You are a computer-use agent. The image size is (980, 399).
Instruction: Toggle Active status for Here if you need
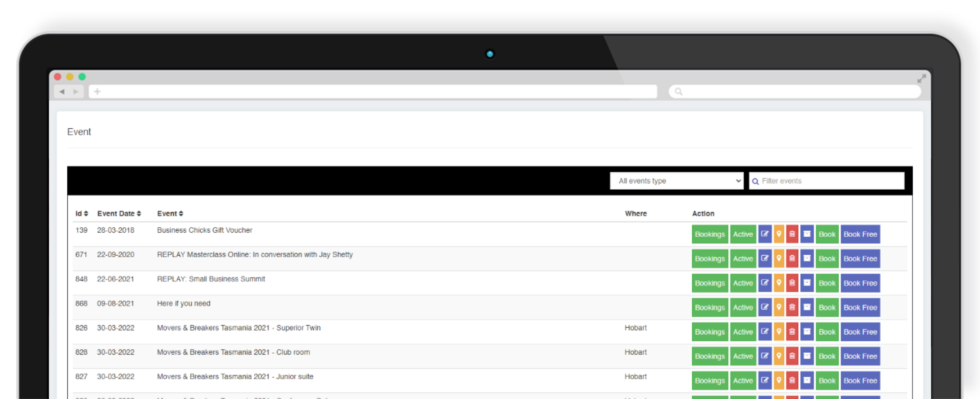coord(743,307)
